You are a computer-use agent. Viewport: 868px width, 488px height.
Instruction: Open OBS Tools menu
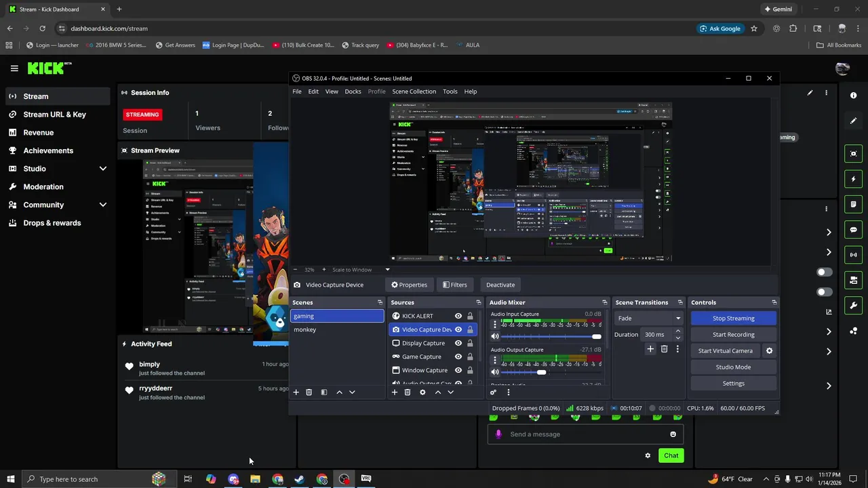tap(450, 91)
